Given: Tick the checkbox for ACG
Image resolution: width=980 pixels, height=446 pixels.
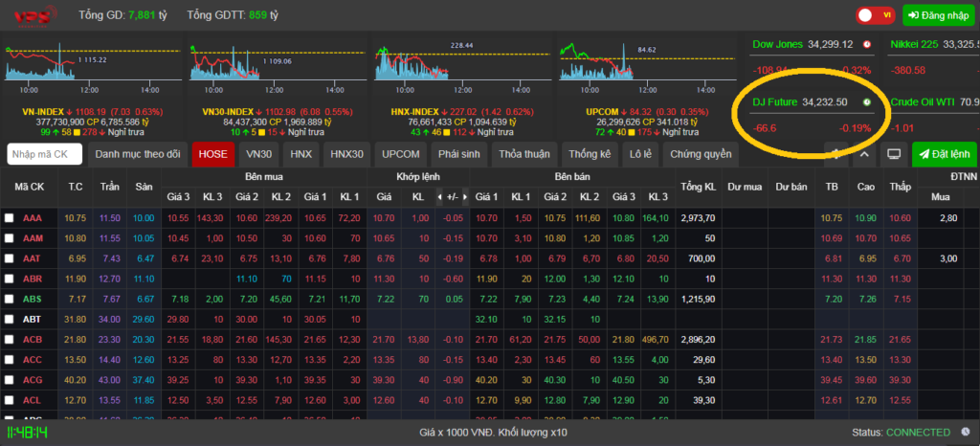Looking at the screenshot, I should (x=10, y=379).
